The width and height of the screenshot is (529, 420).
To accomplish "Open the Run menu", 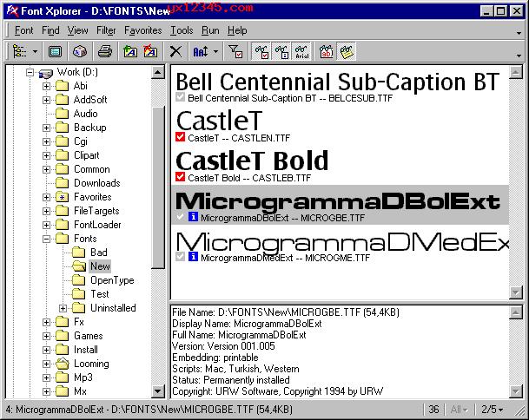I will point(210,30).
